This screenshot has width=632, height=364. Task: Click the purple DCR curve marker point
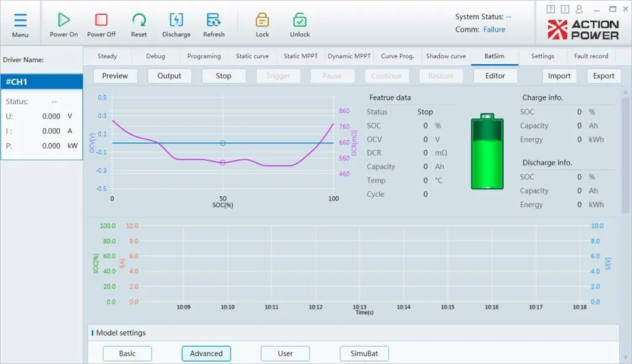(223, 163)
